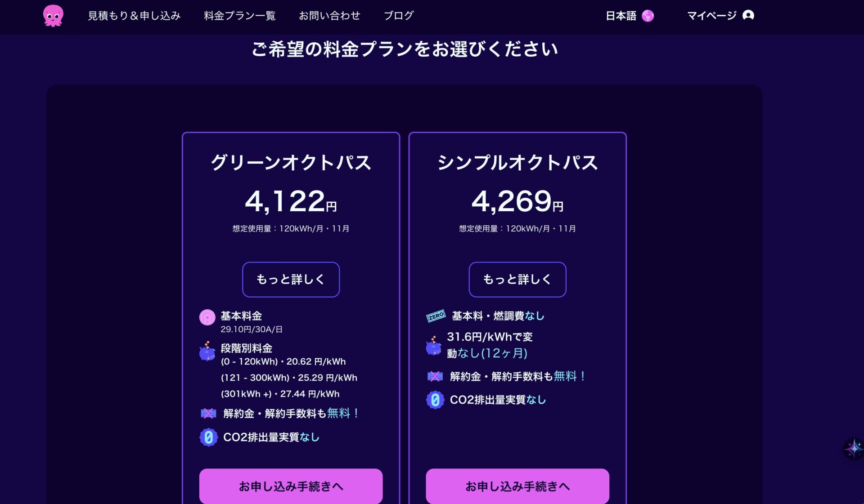The height and width of the screenshot is (504, 864).
Task: Click もっと詳しく for グリーンオクトパス
Action: click(291, 279)
